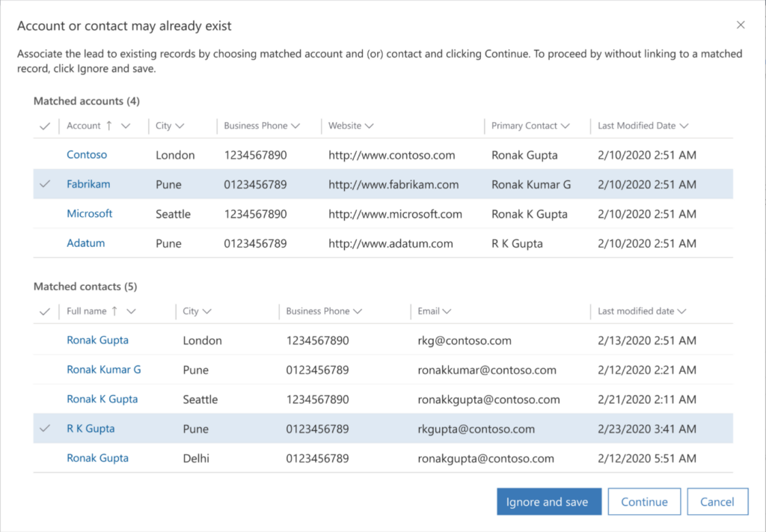Screen dimensions: 766x532
Task: Open the Ronak Kumar G contact link
Action: coord(103,370)
